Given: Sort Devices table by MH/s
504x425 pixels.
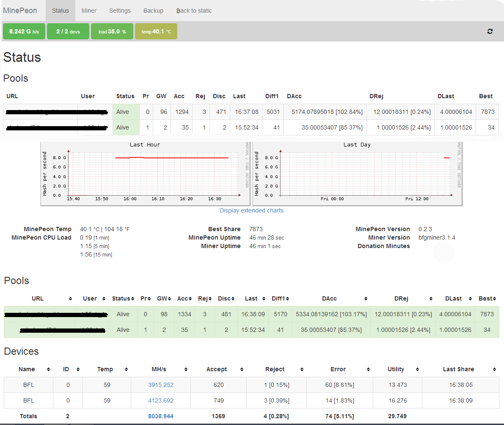Looking at the screenshot, I should [x=161, y=370].
